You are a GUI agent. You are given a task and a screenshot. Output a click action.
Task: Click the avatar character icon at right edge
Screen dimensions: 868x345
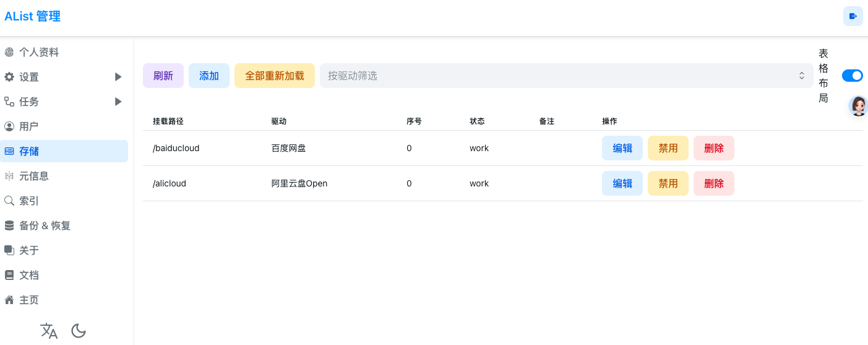[858, 106]
